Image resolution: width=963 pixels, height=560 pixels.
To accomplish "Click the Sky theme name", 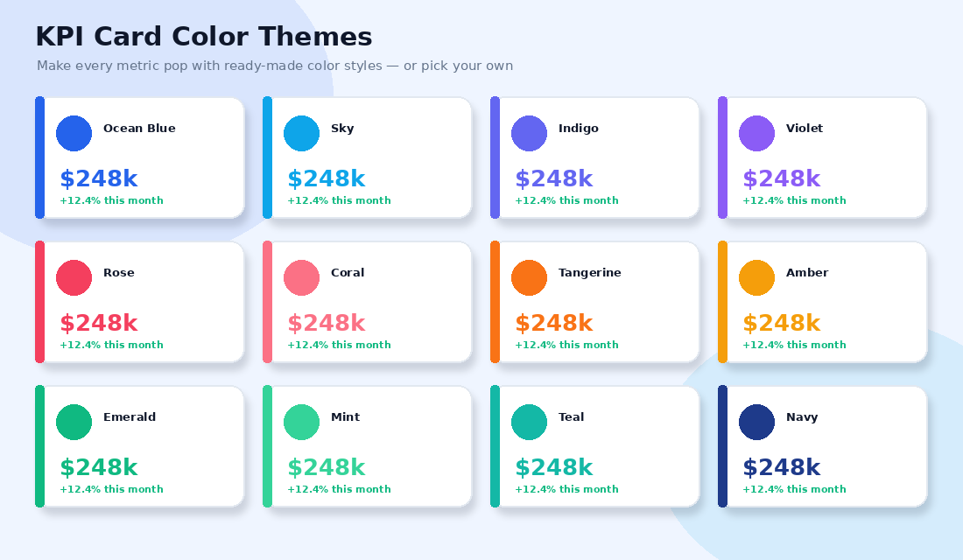I will click(x=342, y=129).
